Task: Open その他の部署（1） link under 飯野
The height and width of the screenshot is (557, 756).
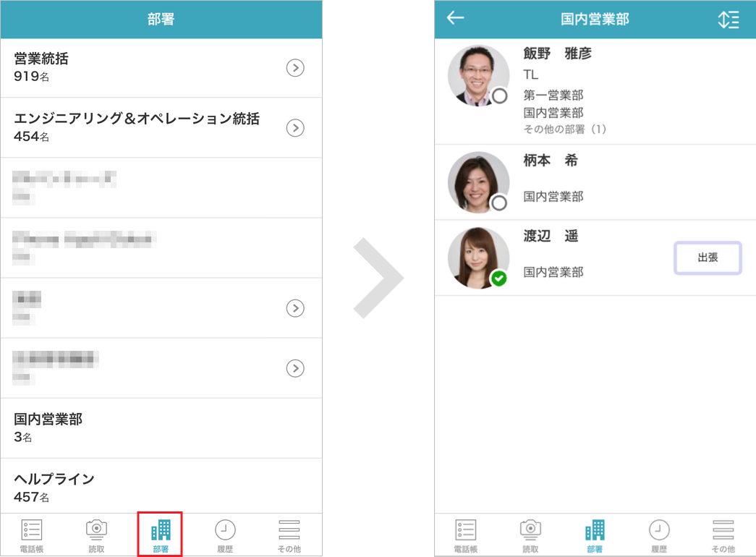Action: (565, 129)
